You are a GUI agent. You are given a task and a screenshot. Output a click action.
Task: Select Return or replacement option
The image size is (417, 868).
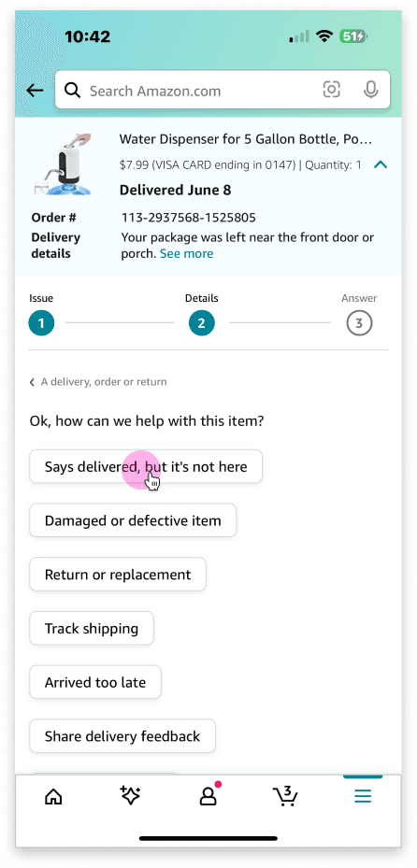click(118, 575)
